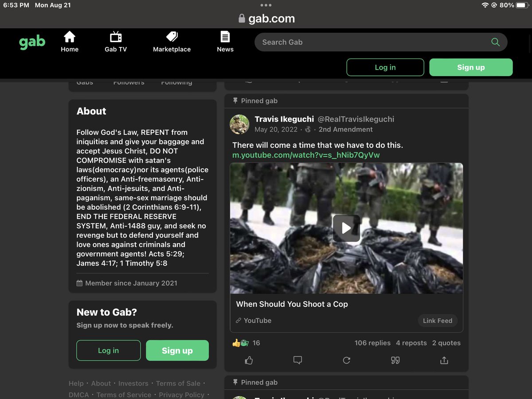Open the m.youtube.com link in post
Viewport: 532px width, 399px height.
coord(306,155)
